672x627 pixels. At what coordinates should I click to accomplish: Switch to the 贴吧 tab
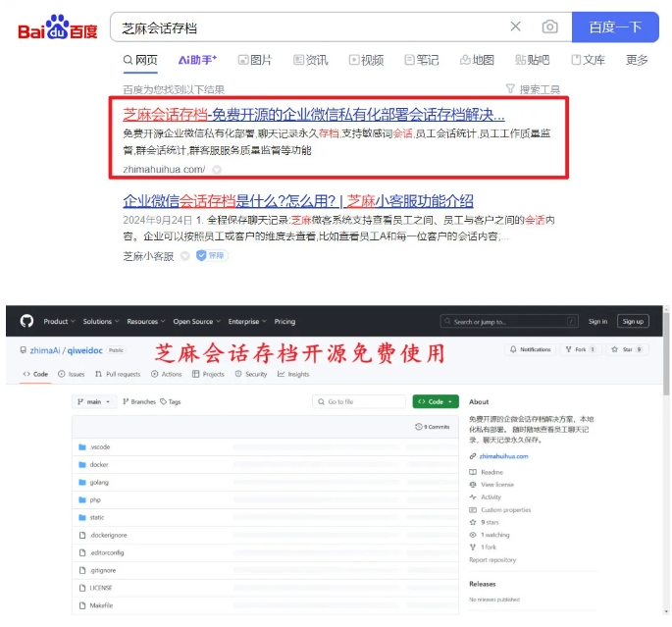(532, 60)
